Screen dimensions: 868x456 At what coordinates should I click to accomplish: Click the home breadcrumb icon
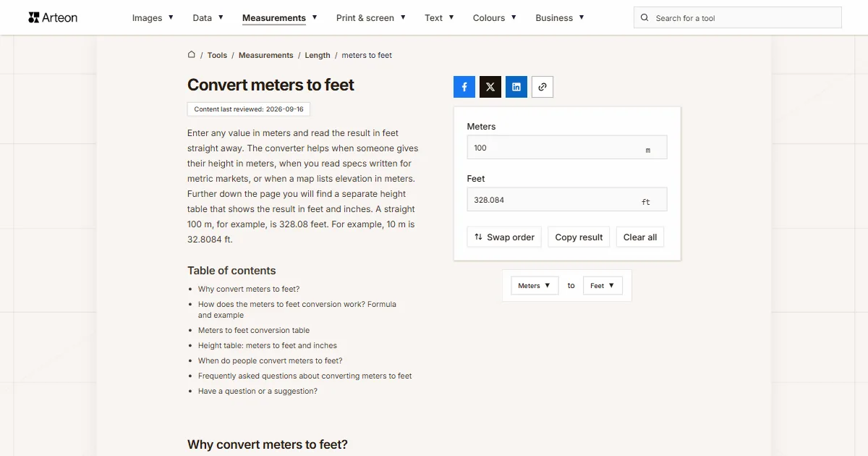[192, 54]
